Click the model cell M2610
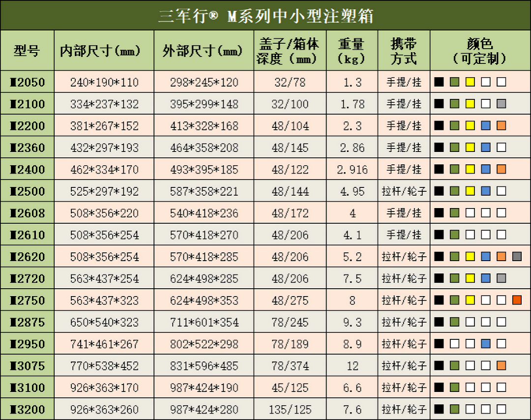 [27, 235]
